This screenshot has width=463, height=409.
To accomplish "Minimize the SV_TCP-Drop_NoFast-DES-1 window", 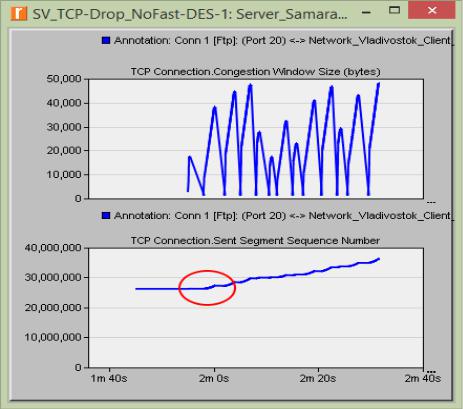I will click(x=366, y=13).
